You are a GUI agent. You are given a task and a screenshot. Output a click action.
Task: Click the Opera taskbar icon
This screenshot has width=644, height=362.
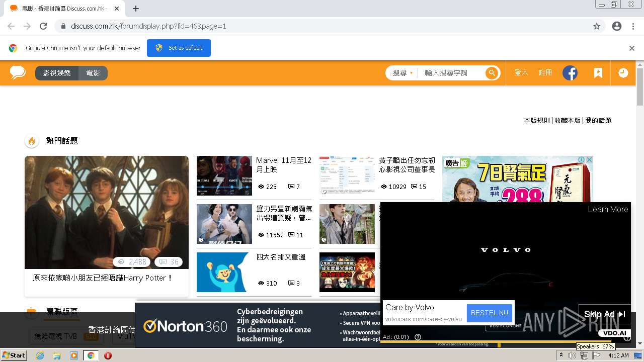point(108,355)
